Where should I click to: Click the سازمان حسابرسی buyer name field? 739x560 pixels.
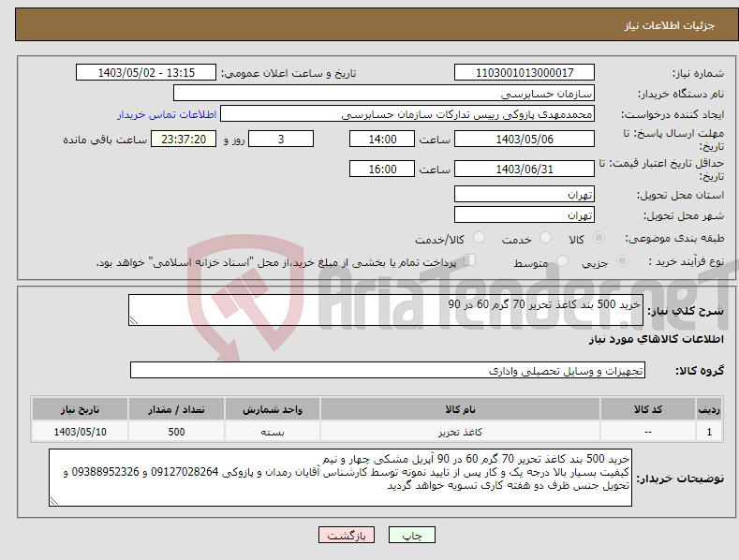pyautogui.click(x=384, y=93)
